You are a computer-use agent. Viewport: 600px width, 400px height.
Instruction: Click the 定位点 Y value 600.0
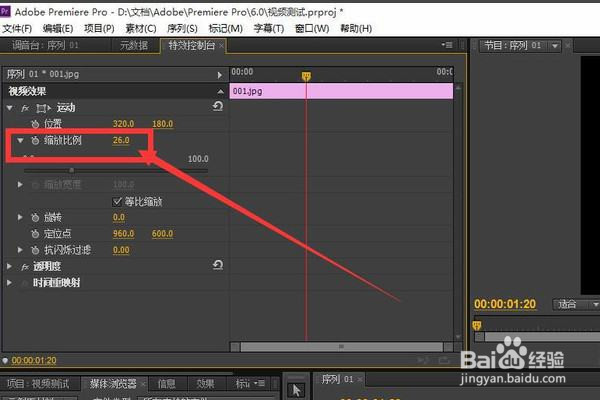pos(162,233)
